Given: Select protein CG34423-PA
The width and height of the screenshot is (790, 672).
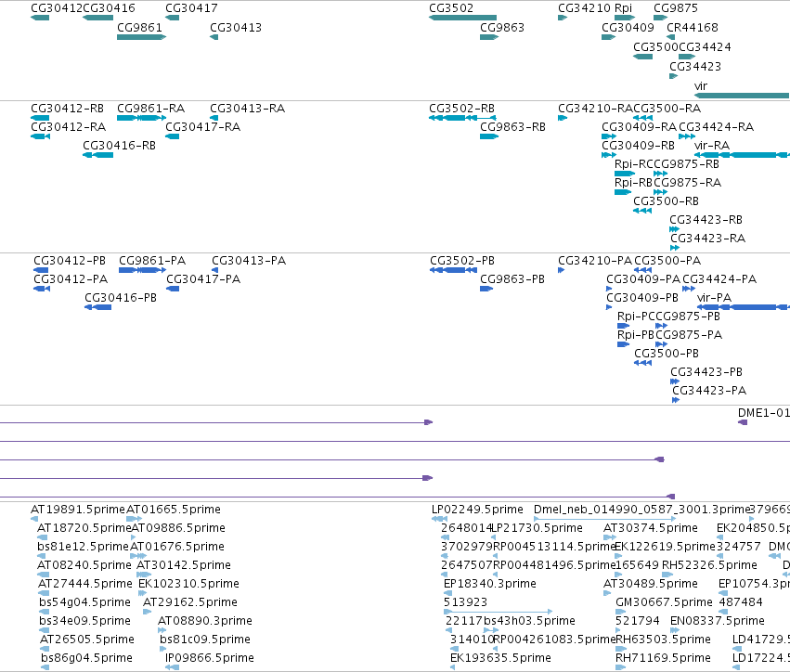Looking at the screenshot, I should tap(709, 392).
